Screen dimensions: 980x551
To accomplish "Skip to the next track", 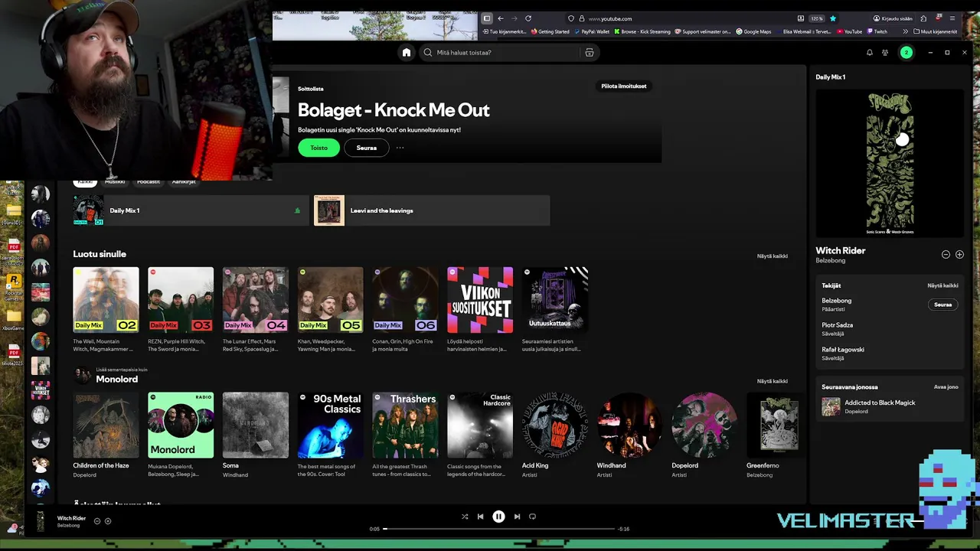I will [x=517, y=517].
